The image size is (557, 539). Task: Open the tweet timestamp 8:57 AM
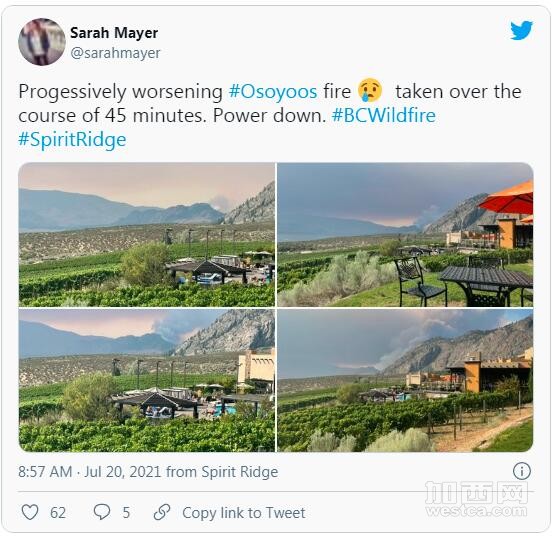pyautogui.click(x=45, y=472)
